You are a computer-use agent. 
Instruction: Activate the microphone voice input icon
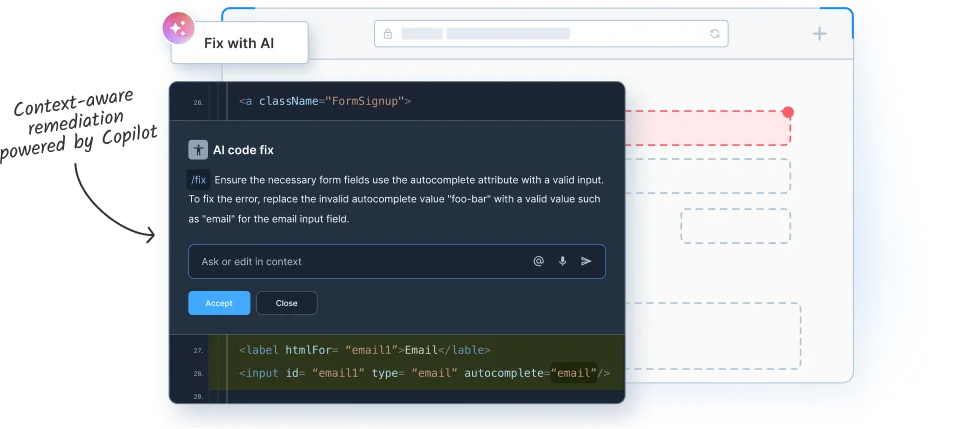tap(562, 261)
